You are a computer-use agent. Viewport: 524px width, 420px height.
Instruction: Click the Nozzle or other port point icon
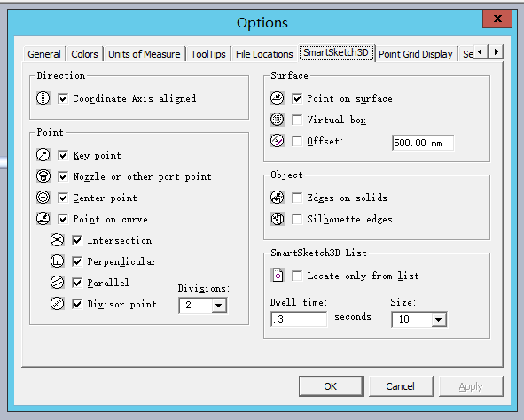(x=43, y=176)
